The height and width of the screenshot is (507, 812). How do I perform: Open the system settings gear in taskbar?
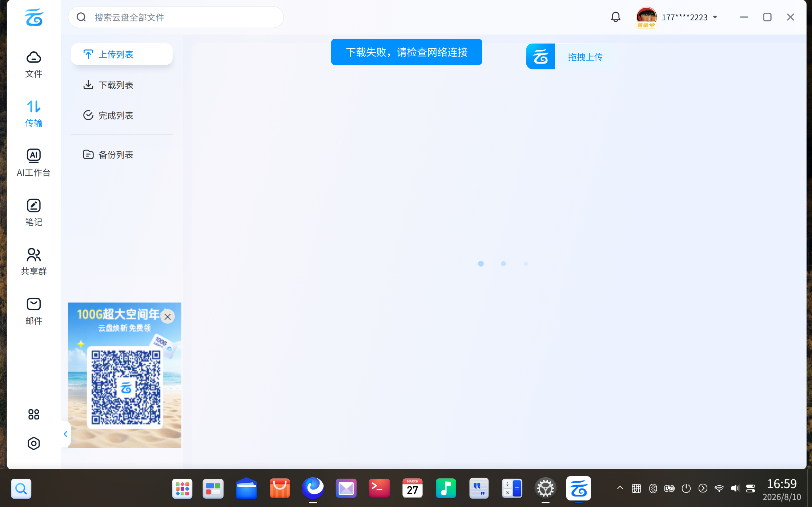546,488
